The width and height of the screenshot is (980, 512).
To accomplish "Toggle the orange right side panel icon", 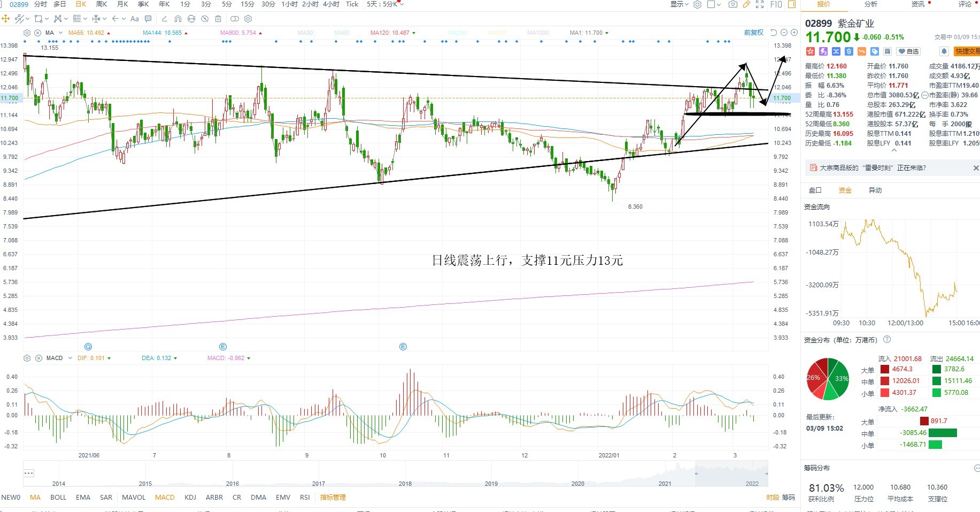I will [792, 4].
